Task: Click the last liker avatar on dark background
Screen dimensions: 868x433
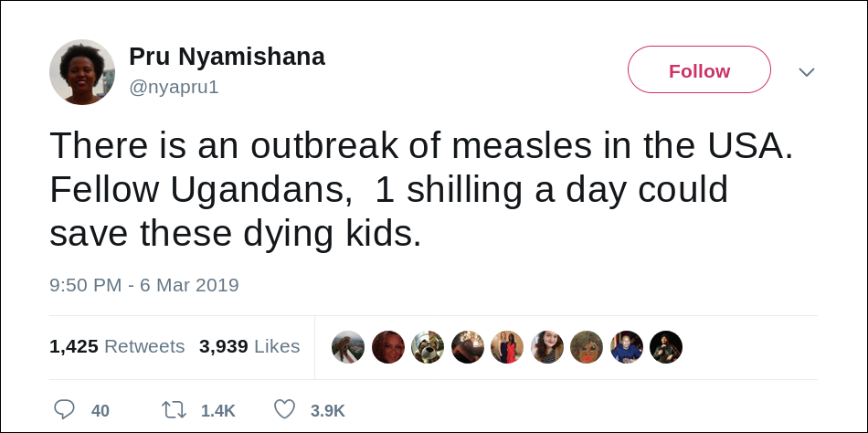Action: click(x=666, y=347)
